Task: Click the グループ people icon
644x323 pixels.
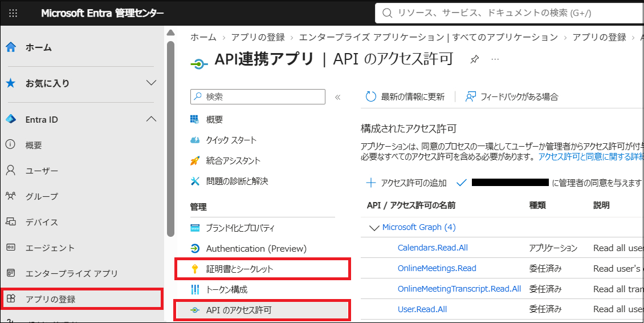Action: (11, 196)
